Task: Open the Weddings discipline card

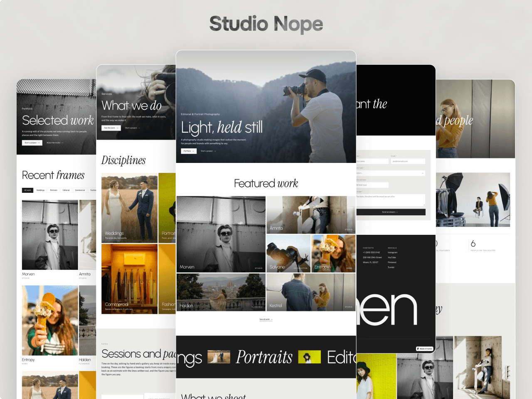Action: 129,208
